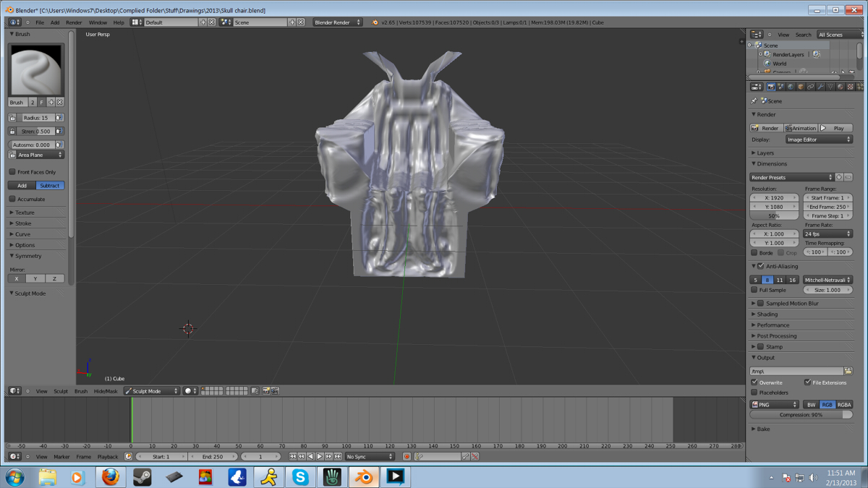The image size is (868, 488).
Task: Open the Hide/Mask menu in viewport header
Action: 106,391
